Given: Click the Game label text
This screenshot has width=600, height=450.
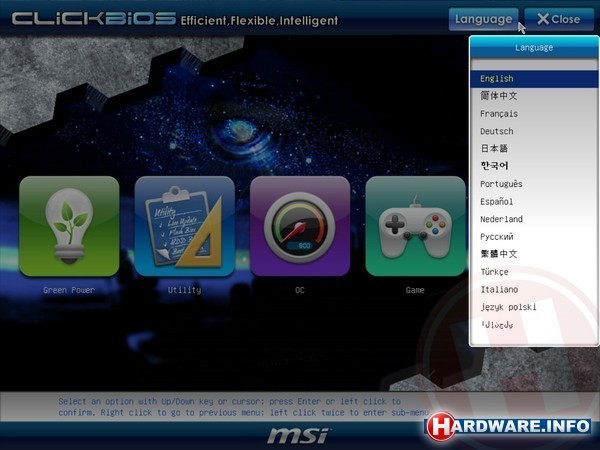Looking at the screenshot, I should 415,290.
